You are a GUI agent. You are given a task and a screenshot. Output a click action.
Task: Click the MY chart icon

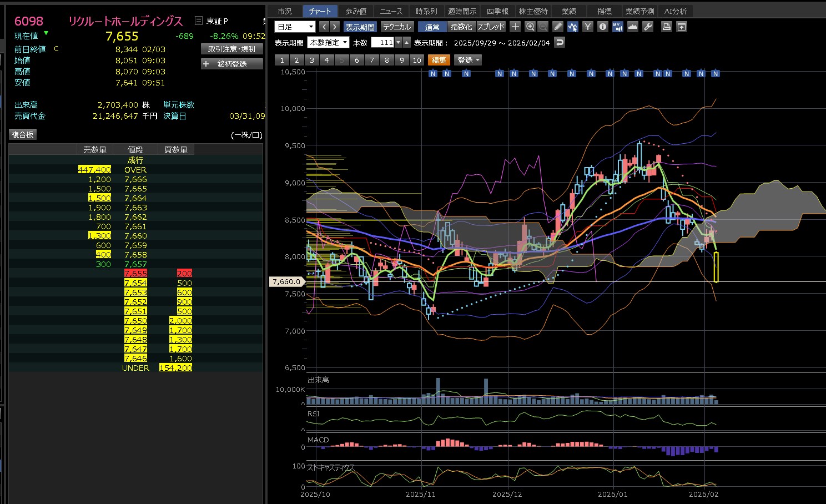tap(618, 27)
